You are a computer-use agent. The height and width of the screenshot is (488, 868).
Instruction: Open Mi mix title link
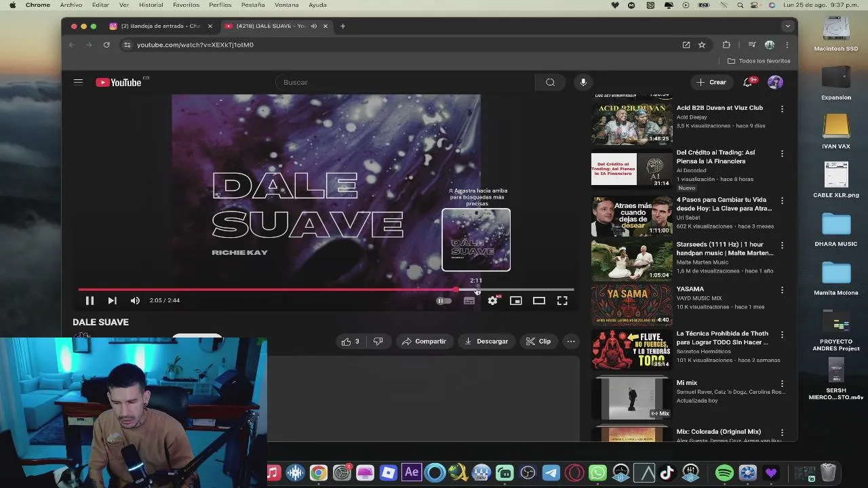click(686, 383)
